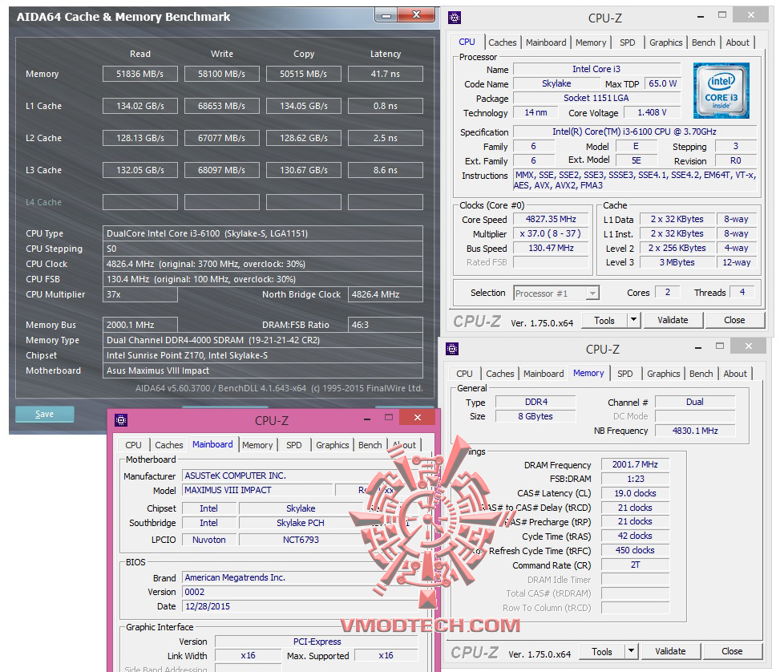The image size is (784, 672).
Task: Open SPD tab in top CPU-Z window
Action: point(628,43)
